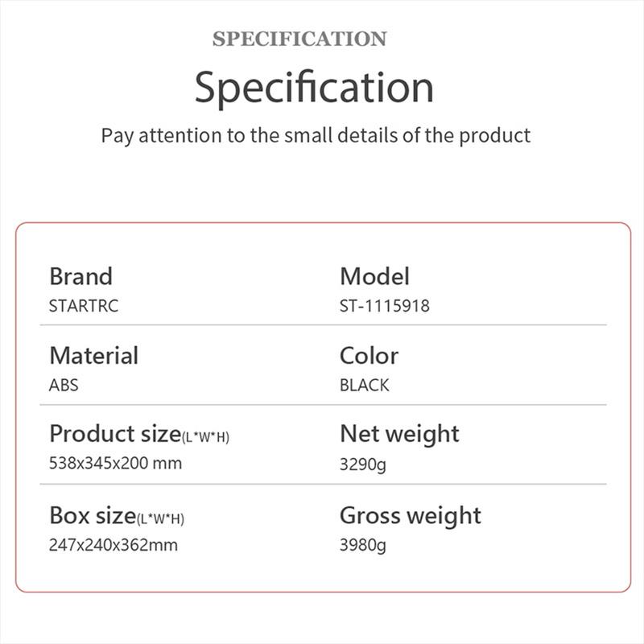Click the (L*W*H) note beside Product size
This screenshot has height=644, width=644.
tap(206, 437)
